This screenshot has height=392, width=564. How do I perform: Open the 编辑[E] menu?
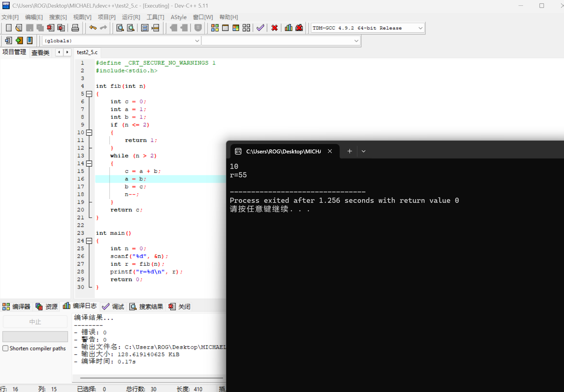coord(34,17)
